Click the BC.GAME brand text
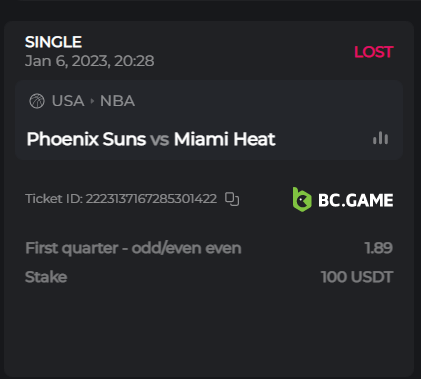This screenshot has width=421, height=379. coord(356,200)
